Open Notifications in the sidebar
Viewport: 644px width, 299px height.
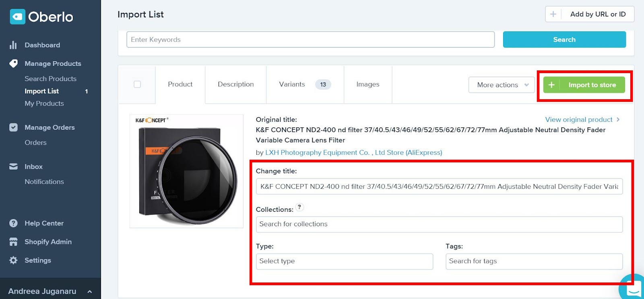click(44, 182)
